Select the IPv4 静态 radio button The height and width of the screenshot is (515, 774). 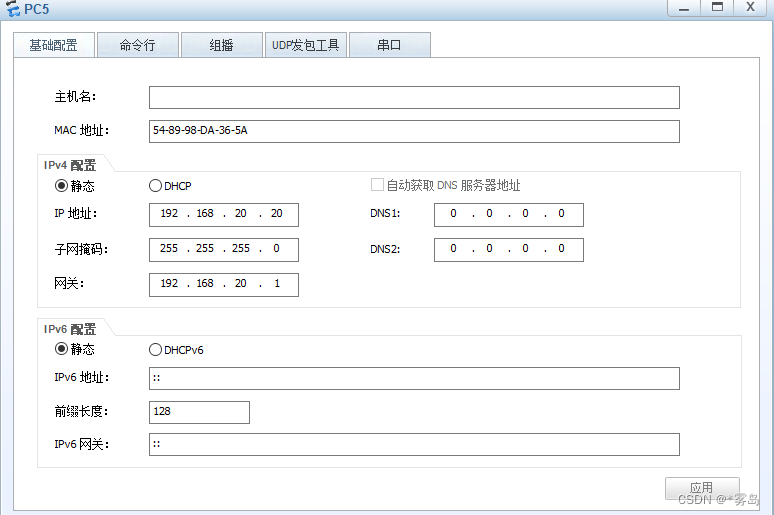[61, 186]
